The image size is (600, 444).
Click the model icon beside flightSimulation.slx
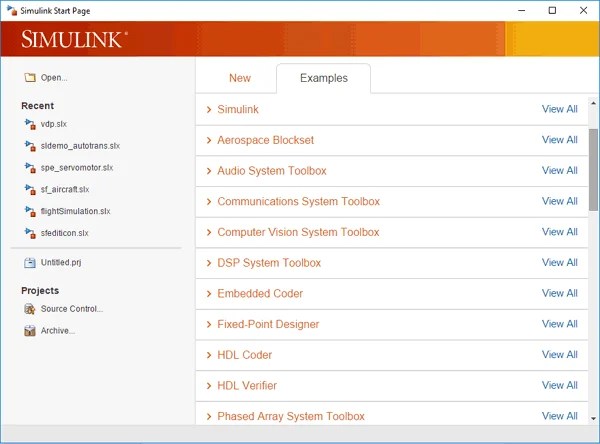pyautogui.click(x=30, y=211)
